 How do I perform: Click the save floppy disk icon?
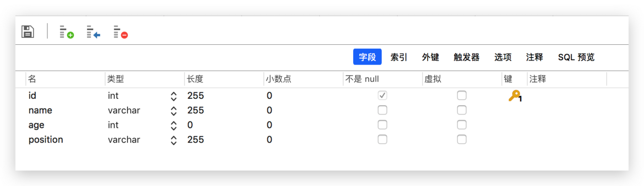pos(28,31)
